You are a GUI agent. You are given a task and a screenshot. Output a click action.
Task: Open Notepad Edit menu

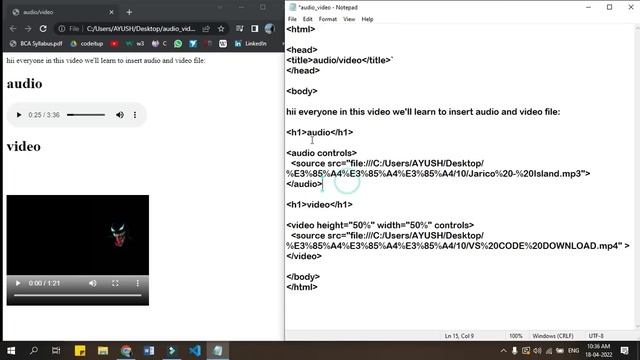307,19
